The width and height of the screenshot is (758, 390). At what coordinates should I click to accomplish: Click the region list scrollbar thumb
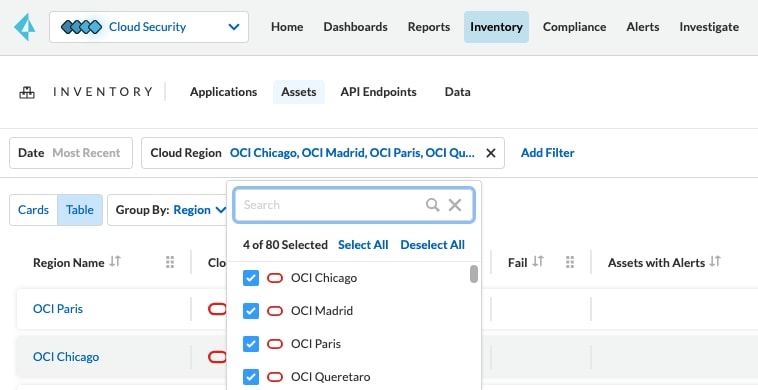[474, 274]
